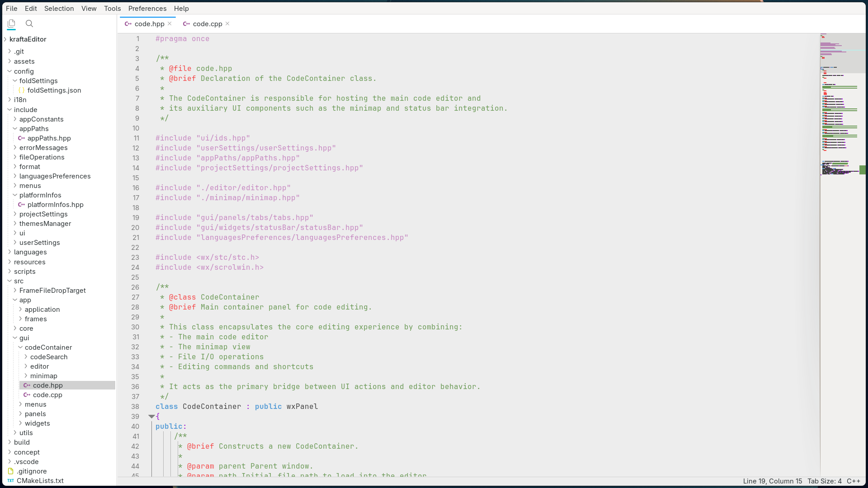Switch to the code.cpp tab
This screenshot has height=488, width=868.
coord(207,24)
